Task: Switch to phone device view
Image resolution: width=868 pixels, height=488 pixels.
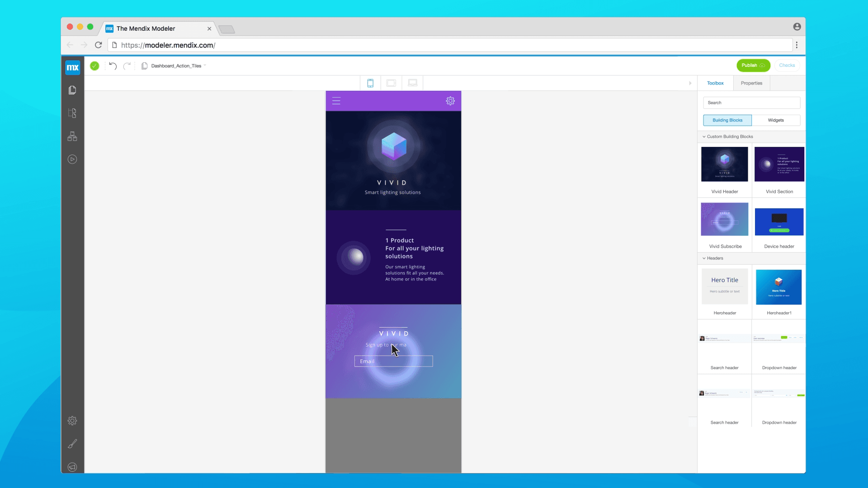Action: click(x=370, y=83)
